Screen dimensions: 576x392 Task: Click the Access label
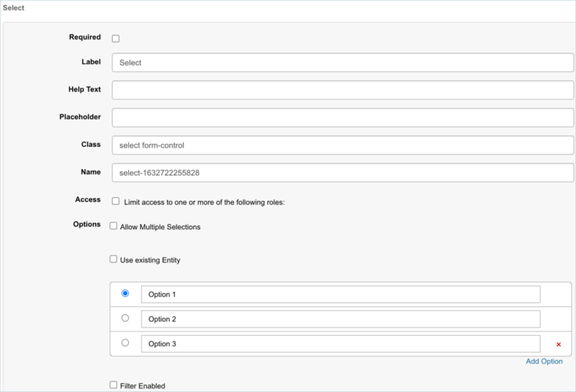point(88,199)
